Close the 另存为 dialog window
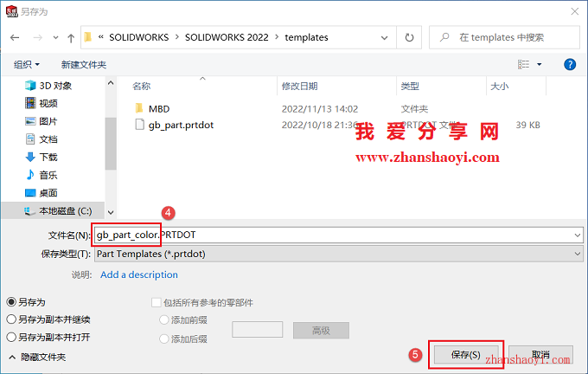The width and height of the screenshot is (588, 374). coord(574,11)
